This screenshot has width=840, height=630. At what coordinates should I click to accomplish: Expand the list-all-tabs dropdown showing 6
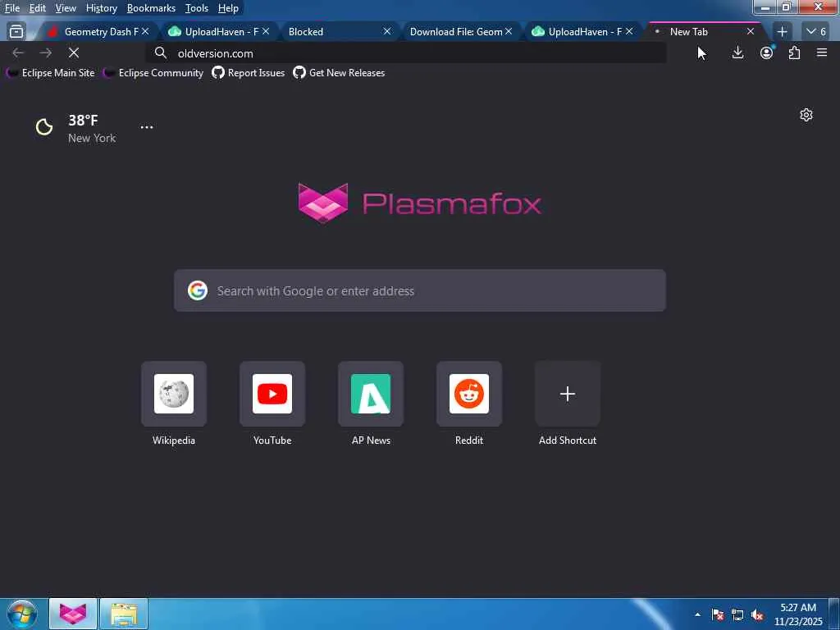point(816,32)
